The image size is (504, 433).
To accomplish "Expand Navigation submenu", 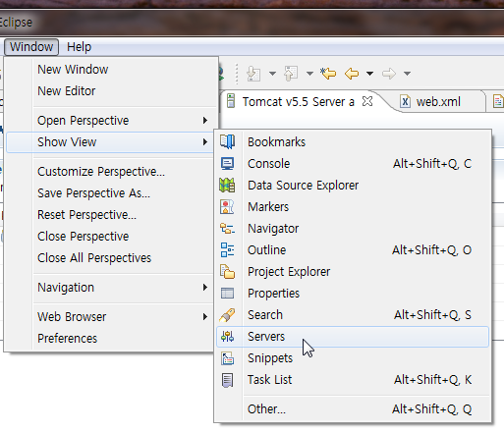I will click(111, 288).
